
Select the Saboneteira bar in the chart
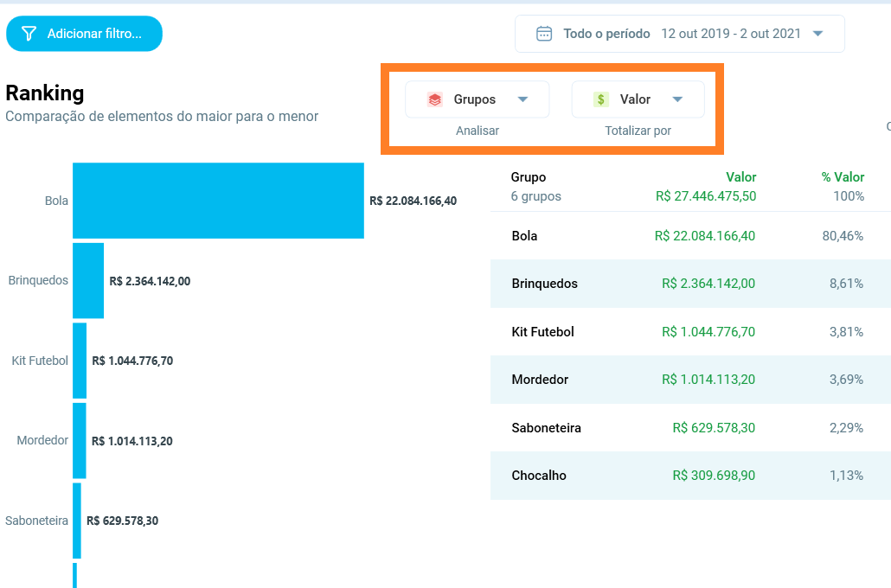[x=77, y=521]
